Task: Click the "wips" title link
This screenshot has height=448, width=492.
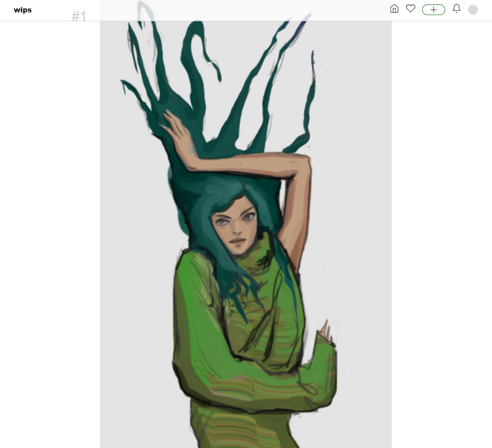Action: coord(23,10)
